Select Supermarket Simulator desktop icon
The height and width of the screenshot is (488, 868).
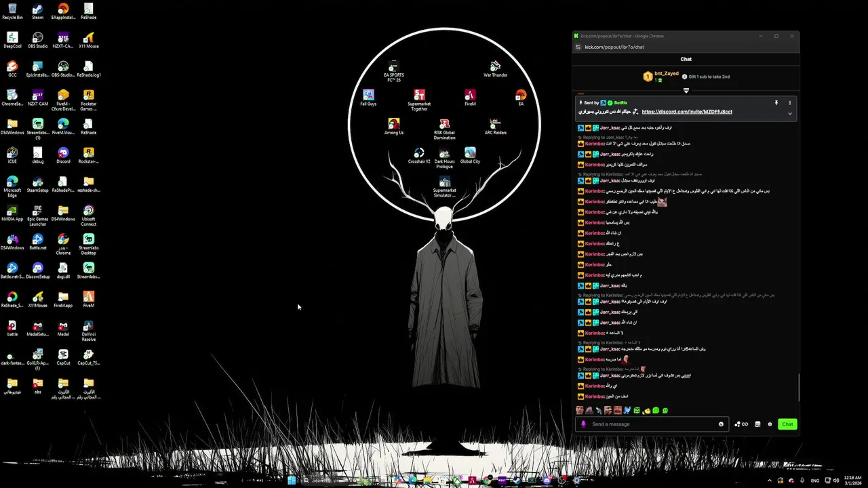pos(444,187)
